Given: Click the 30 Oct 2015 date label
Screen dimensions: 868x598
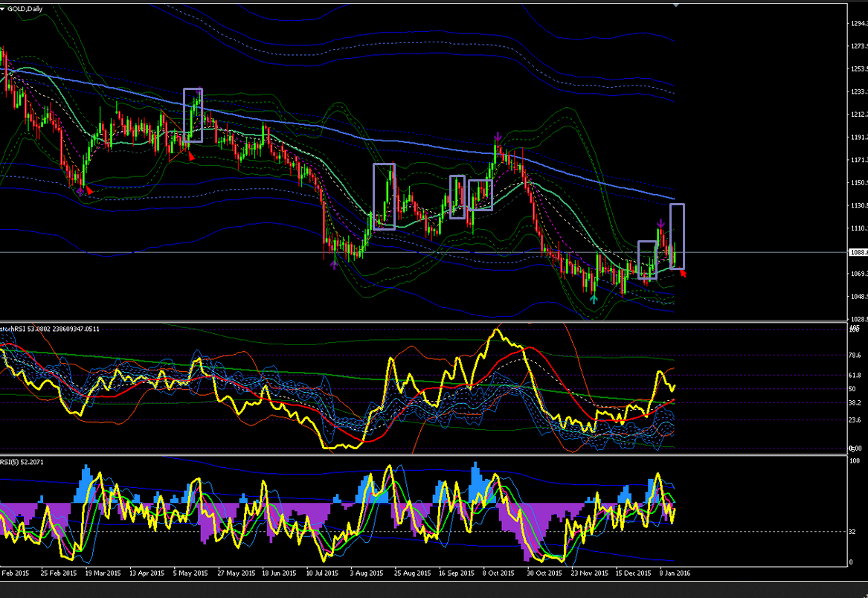Looking at the screenshot, I should point(544,573).
